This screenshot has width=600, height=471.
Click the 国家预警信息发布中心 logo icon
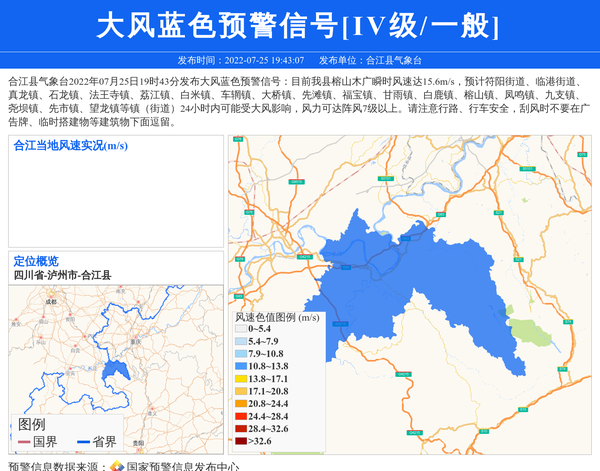(x=117, y=465)
